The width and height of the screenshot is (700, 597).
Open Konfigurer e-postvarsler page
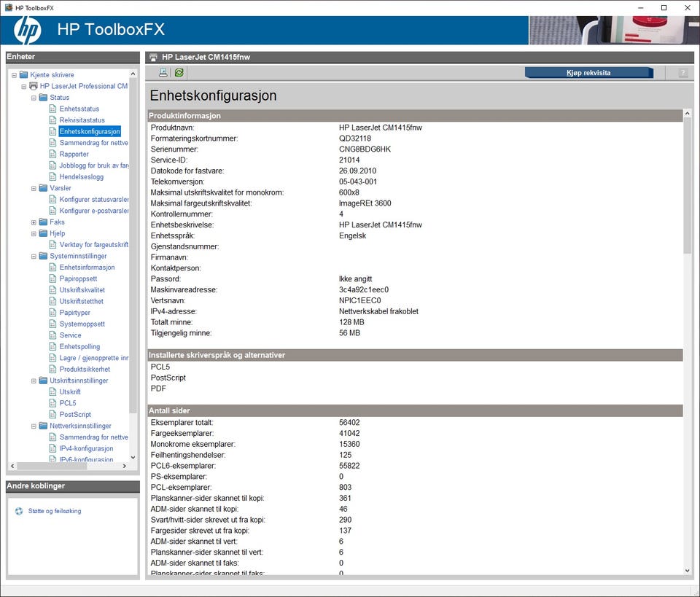tap(94, 210)
